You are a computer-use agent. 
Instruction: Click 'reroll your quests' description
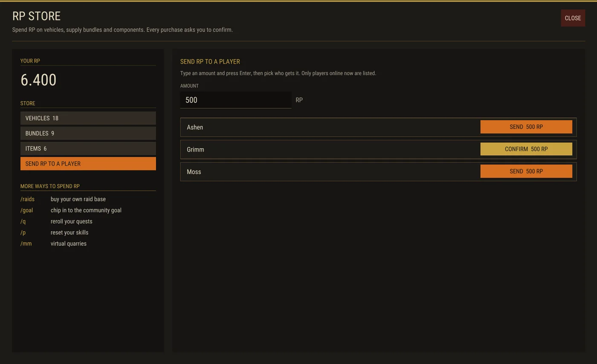pos(72,221)
